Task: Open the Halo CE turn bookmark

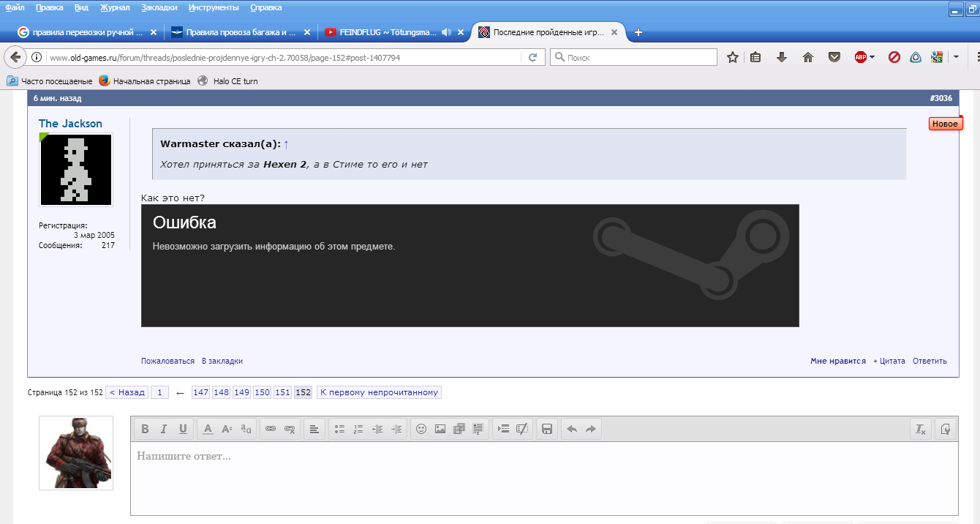Action: pos(227,81)
